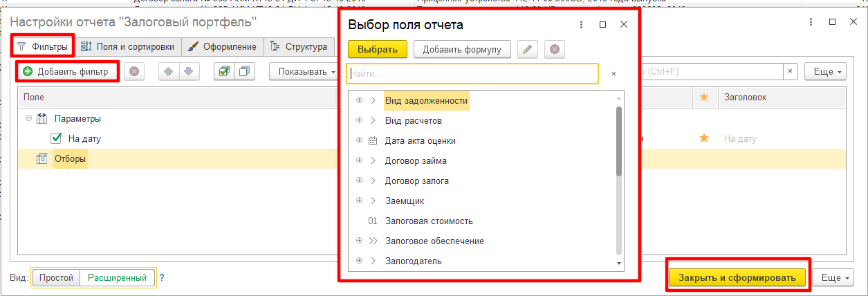Viewport: 868px width, 296px height.
Task: Click the Найти search field in the dialog
Action: click(472, 73)
